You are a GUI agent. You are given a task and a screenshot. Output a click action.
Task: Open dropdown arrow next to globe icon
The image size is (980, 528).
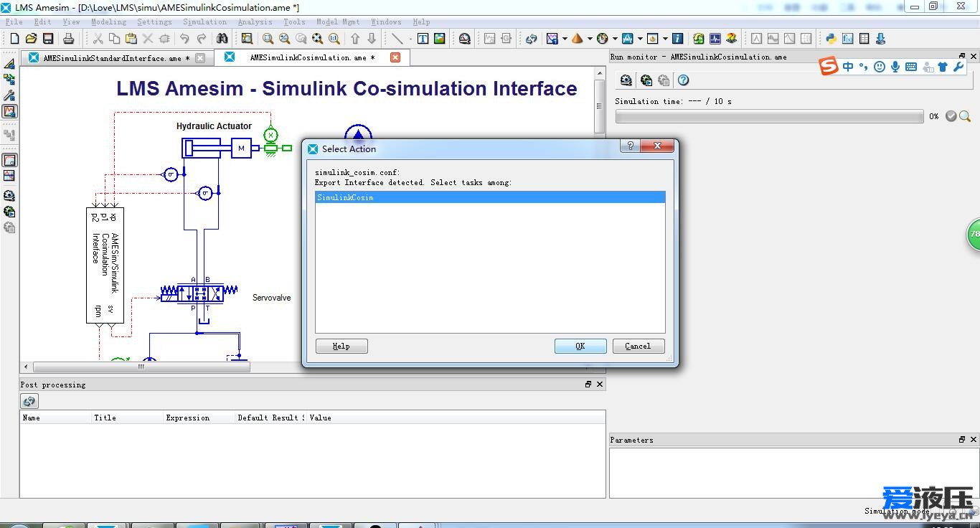[615, 39]
